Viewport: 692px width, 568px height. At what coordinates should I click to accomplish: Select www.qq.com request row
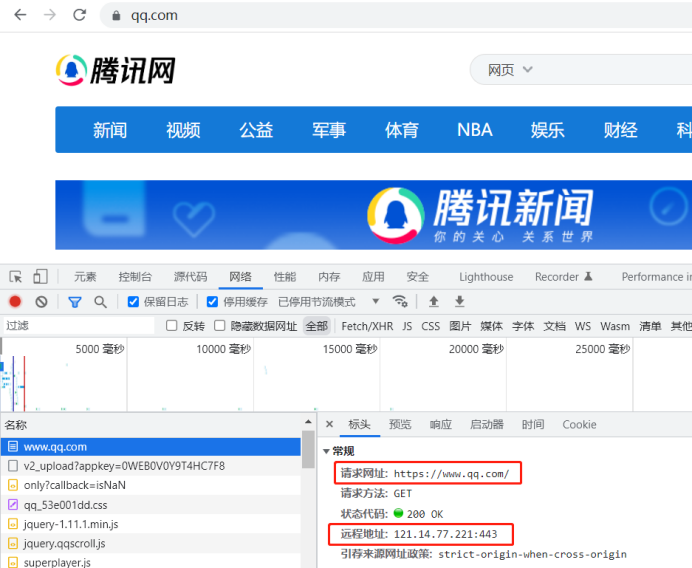point(151,447)
